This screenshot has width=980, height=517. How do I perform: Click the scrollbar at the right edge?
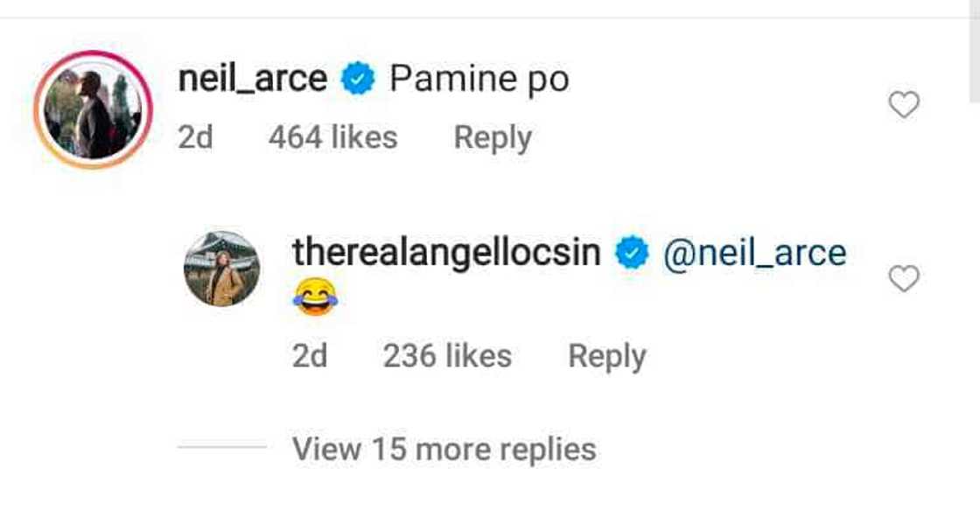click(x=974, y=52)
